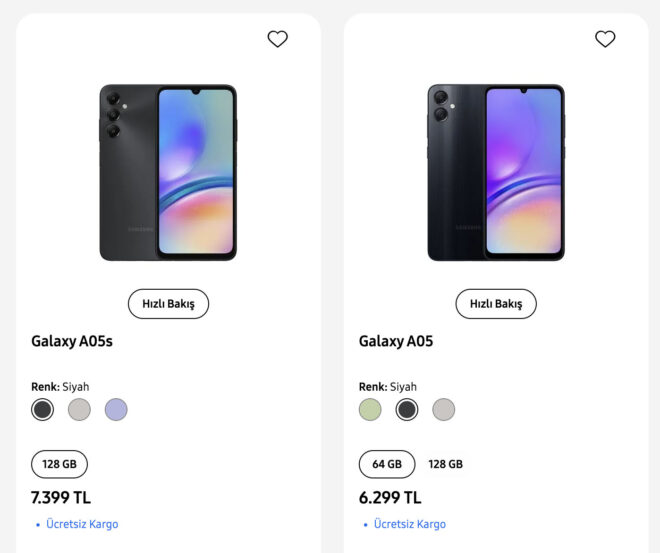Choose the gray color for Galaxy A05s

(x=79, y=409)
